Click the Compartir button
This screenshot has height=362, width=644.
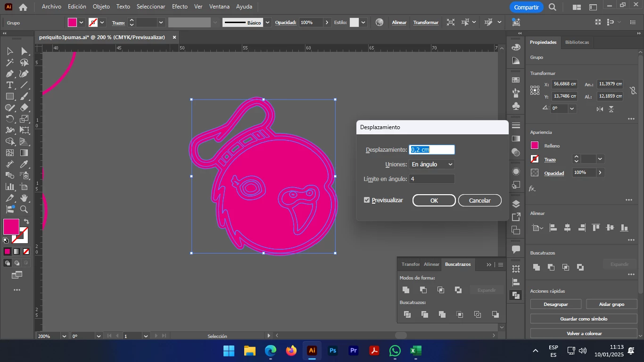point(527,7)
